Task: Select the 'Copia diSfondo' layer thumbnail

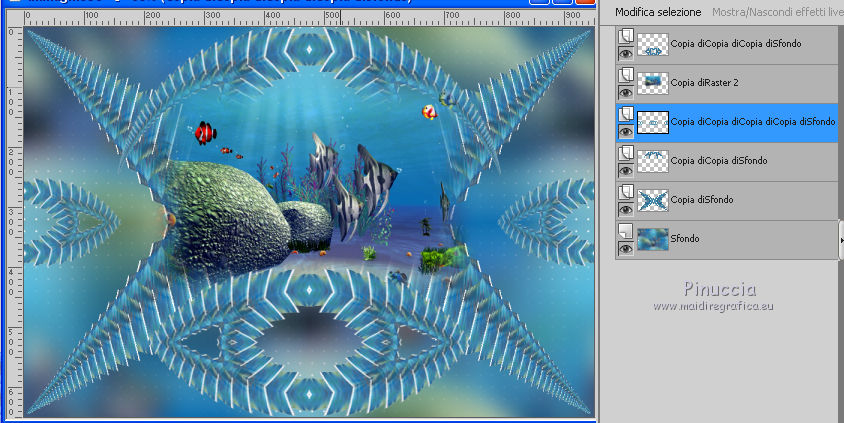Action: point(653,200)
